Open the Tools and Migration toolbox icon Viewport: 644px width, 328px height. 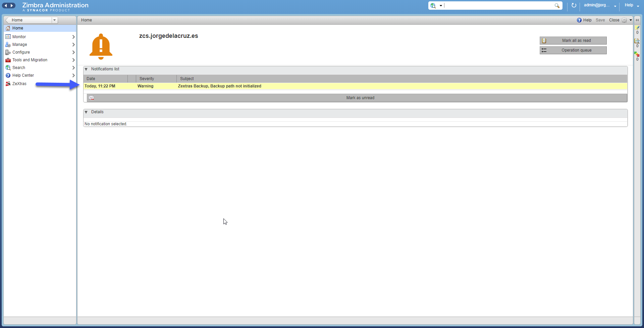click(8, 60)
